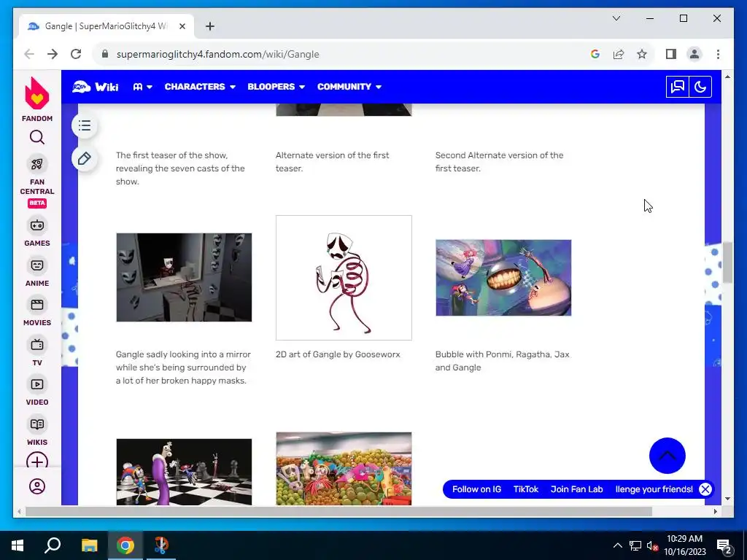Open Chrome three-dot menu
This screenshot has height=560, width=747.
pos(718,54)
